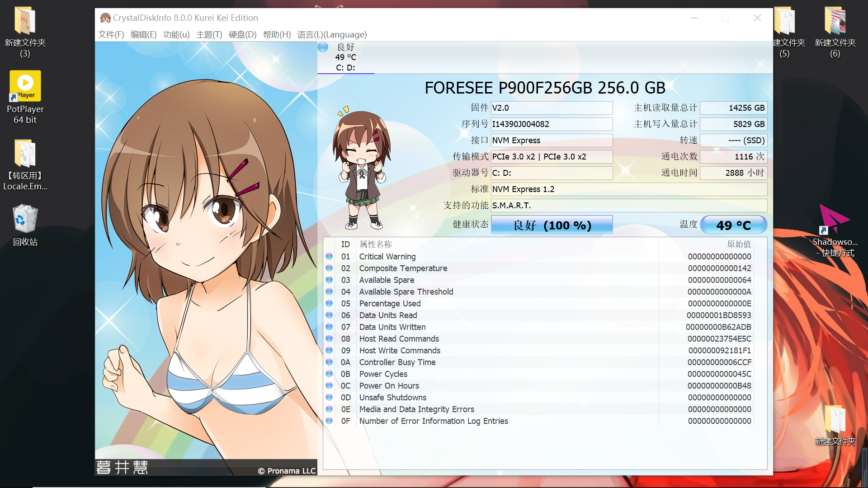Click the ID column header
This screenshot has height=488, width=868.
(345, 244)
